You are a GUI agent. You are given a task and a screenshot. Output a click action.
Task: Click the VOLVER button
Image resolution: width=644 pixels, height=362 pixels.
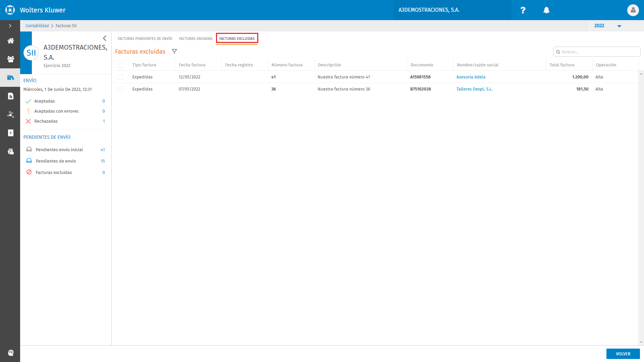[623, 354]
